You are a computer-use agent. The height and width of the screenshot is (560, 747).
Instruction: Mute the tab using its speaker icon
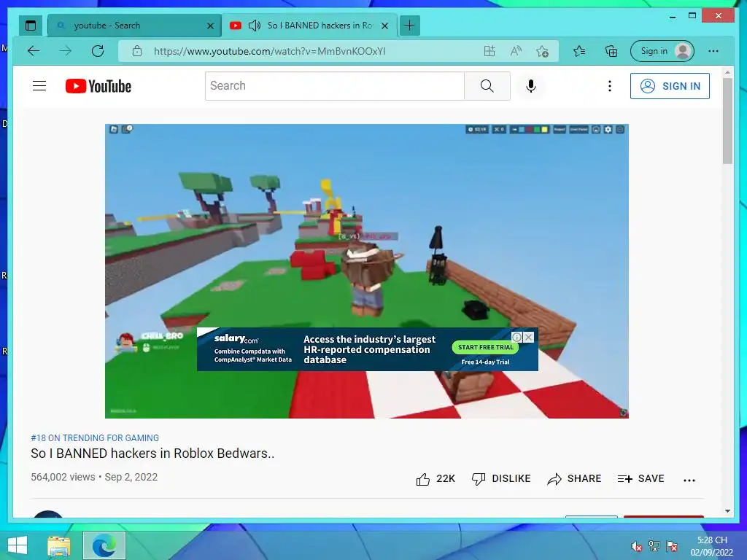click(x=255, y=26)
